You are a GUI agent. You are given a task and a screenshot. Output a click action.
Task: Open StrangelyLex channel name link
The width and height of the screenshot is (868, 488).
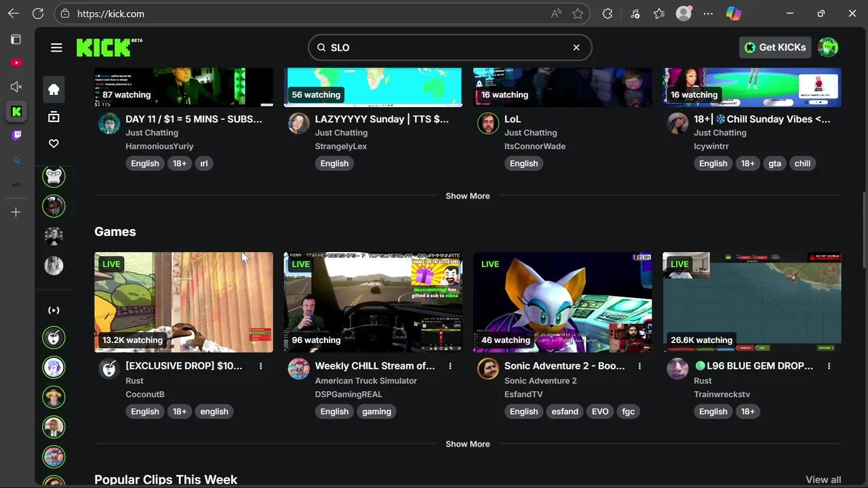coord(341,146)
